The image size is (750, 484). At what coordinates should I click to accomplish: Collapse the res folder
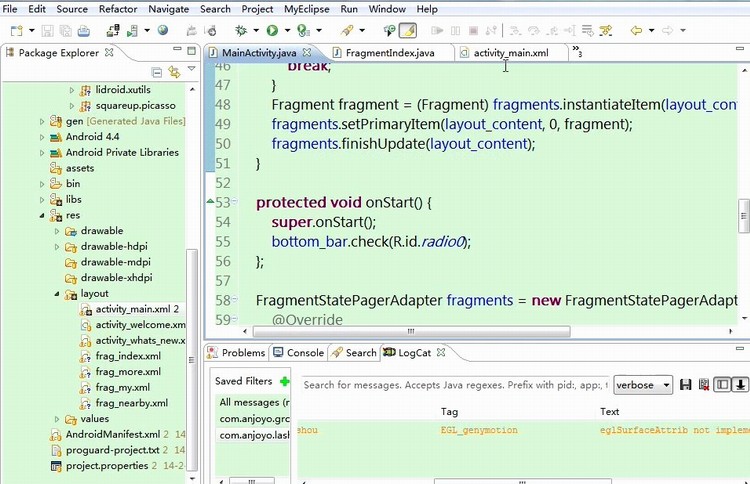[x=42, y=216]
